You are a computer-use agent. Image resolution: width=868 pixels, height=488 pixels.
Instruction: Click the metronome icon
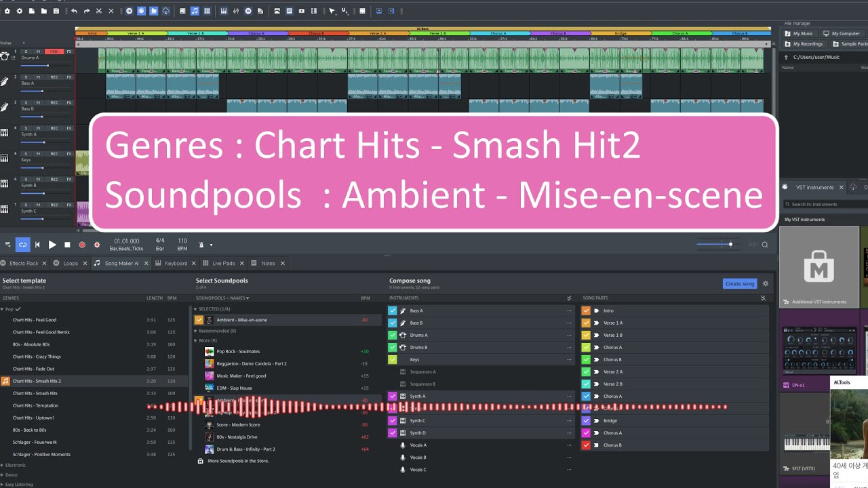(201, 245)
